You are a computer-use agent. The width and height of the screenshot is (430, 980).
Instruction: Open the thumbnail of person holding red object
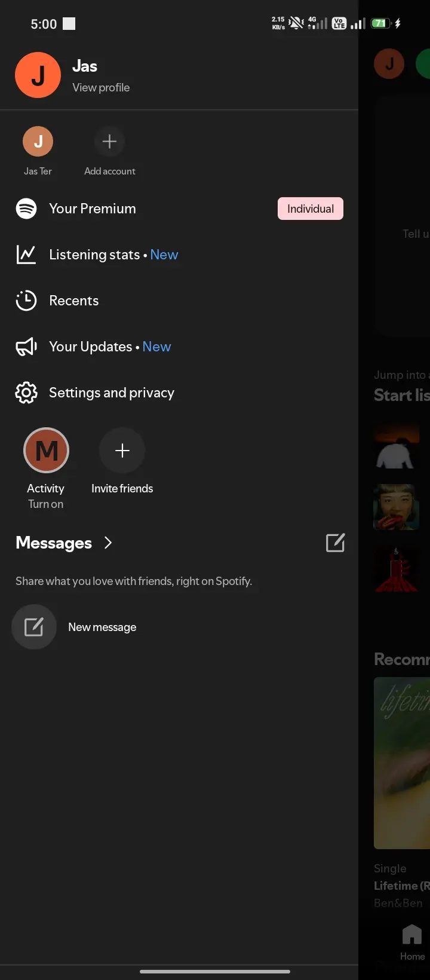coord(397,507)
